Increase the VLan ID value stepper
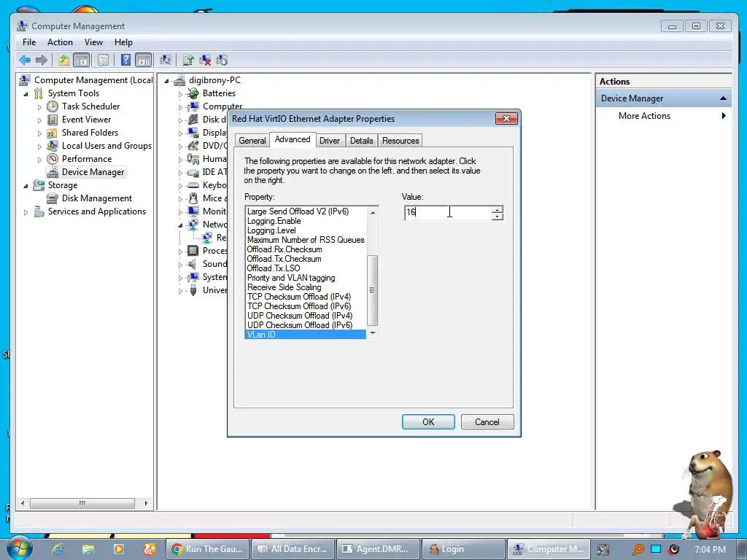The height and width of the screenshot is (560, 747). (498, 209)
